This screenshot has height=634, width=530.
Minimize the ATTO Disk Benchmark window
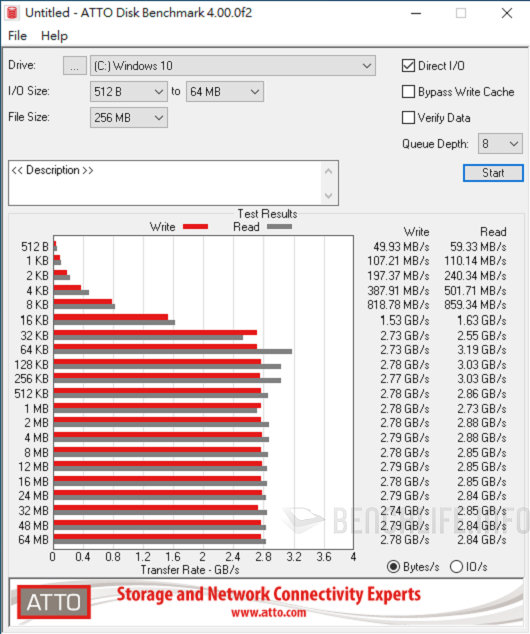point(416,13)
